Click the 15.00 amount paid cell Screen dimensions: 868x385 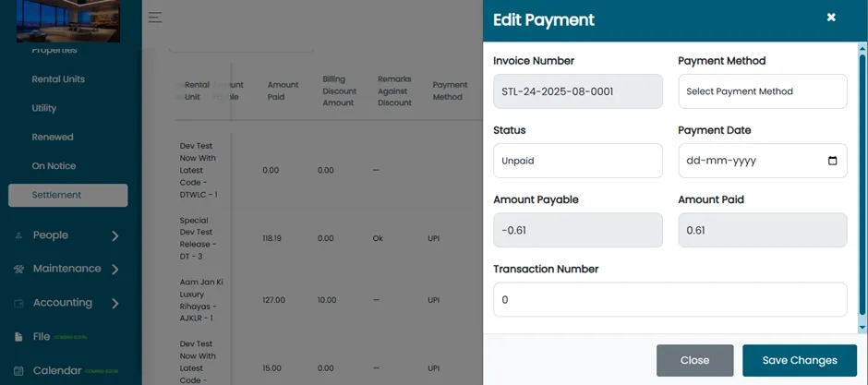[x=271, y=367]
